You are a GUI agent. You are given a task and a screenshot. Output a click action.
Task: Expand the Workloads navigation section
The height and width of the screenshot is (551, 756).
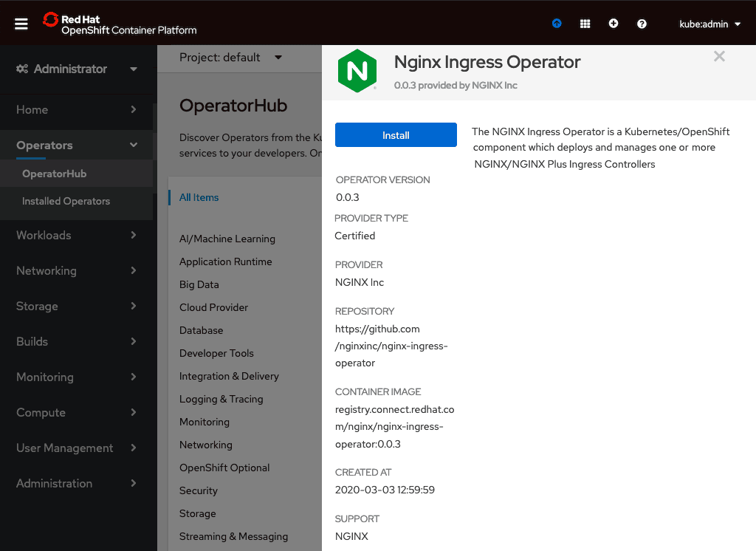coord(77,235)
